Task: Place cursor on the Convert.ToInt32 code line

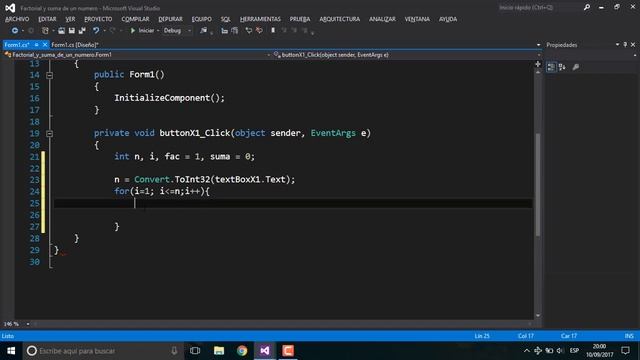Action: (204, 180)
